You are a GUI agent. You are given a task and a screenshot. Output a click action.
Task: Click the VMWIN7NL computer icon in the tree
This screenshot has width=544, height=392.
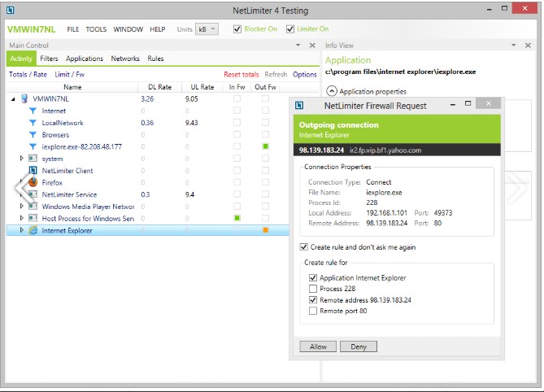(24, 99)
